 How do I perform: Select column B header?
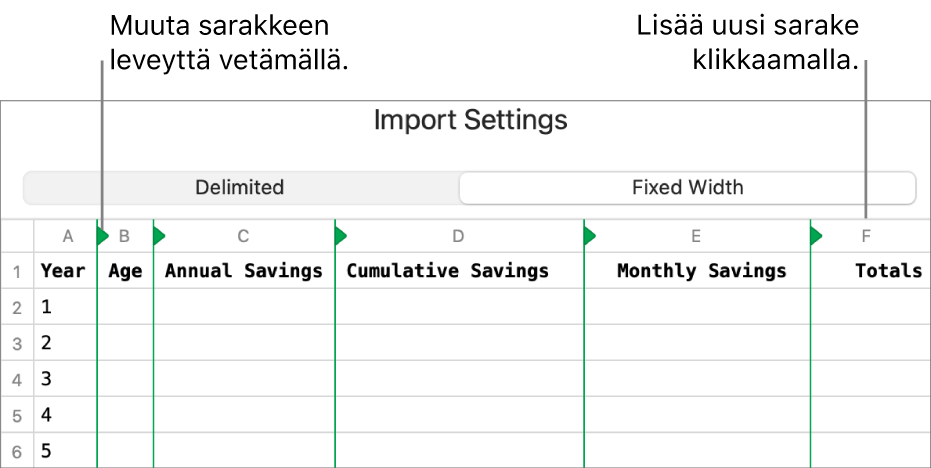click(x=126, y=237)
